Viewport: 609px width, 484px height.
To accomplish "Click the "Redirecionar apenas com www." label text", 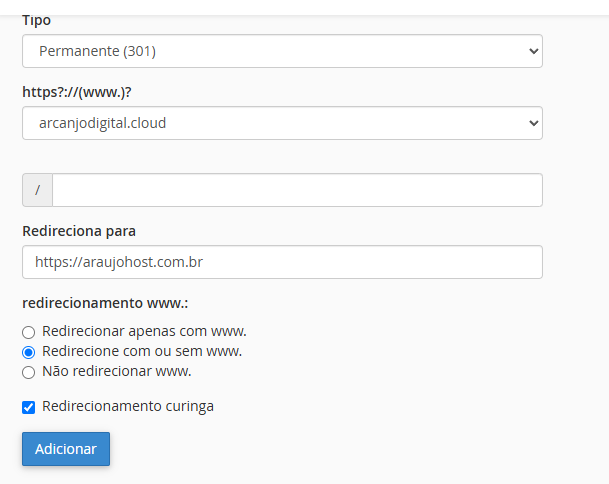I will (144, 331).
